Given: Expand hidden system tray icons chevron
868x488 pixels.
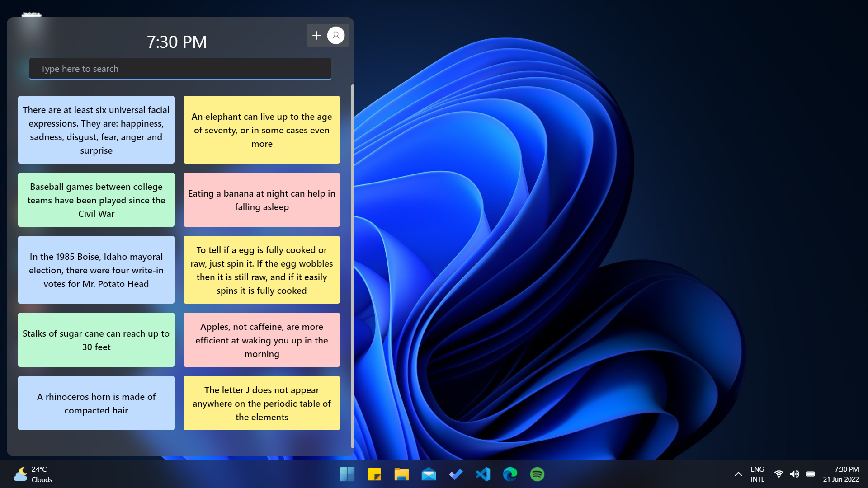Looking at the screenshot, I should 738,474.
